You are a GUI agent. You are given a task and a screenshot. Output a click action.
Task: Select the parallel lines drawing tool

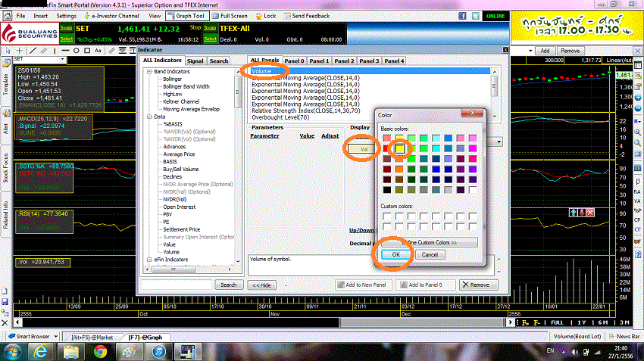pyautogui.click(x=43, y=51)
